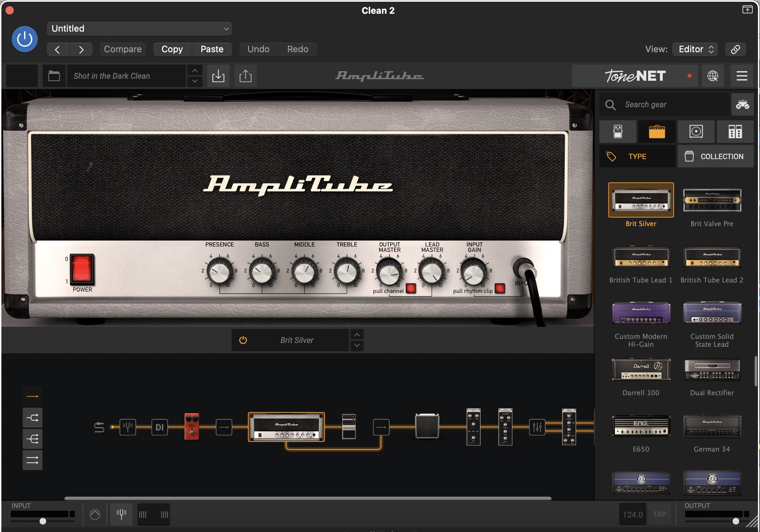Go to previous preset with left arrow
Screen dimensions: 760x532
(58, 49)
